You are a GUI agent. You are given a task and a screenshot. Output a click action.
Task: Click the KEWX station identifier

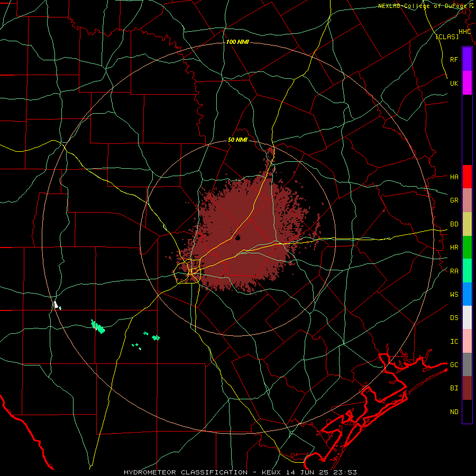272,472
